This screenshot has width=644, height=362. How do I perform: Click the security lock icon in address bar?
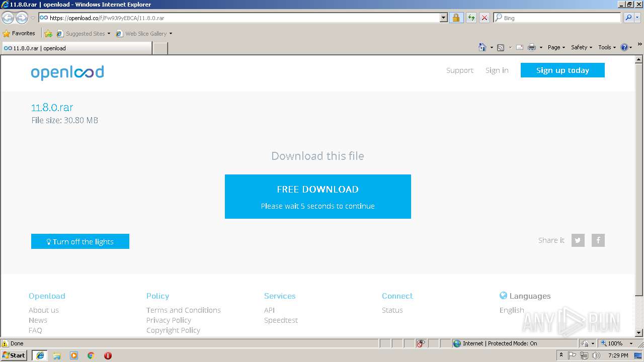[456, 18]
